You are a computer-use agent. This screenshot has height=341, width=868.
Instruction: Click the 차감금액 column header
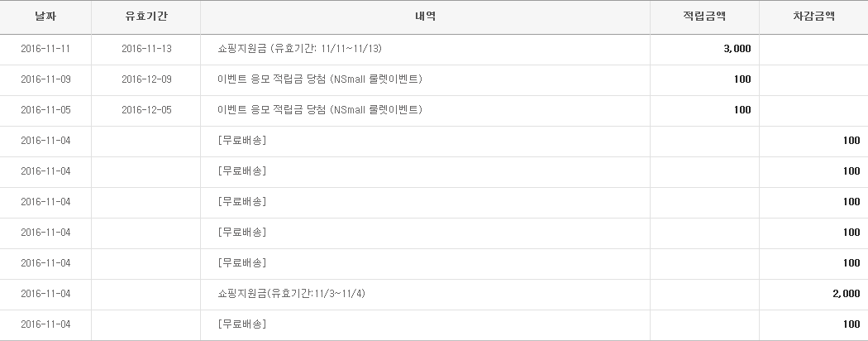pos(813,17)
